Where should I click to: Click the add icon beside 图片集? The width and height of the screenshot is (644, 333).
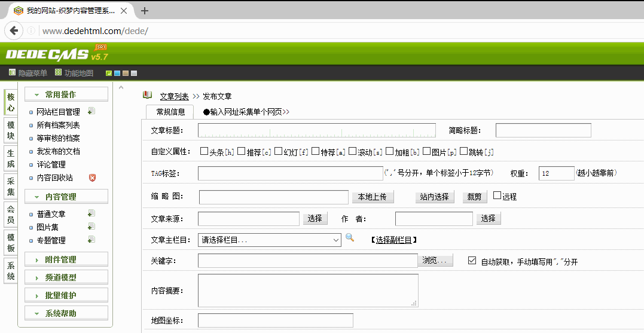[91, 226]
